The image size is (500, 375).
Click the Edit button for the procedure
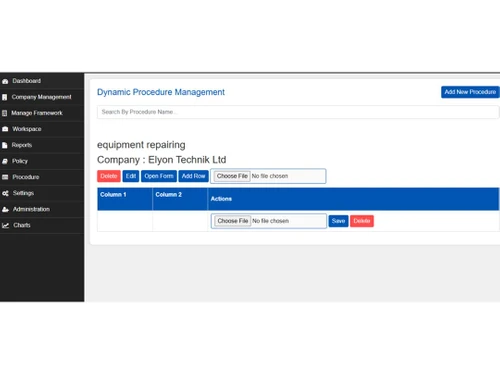tap(131, 176)
